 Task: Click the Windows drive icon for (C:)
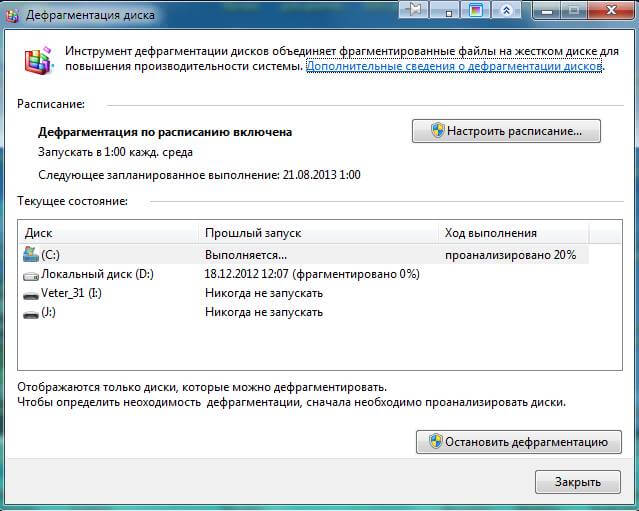31,254
